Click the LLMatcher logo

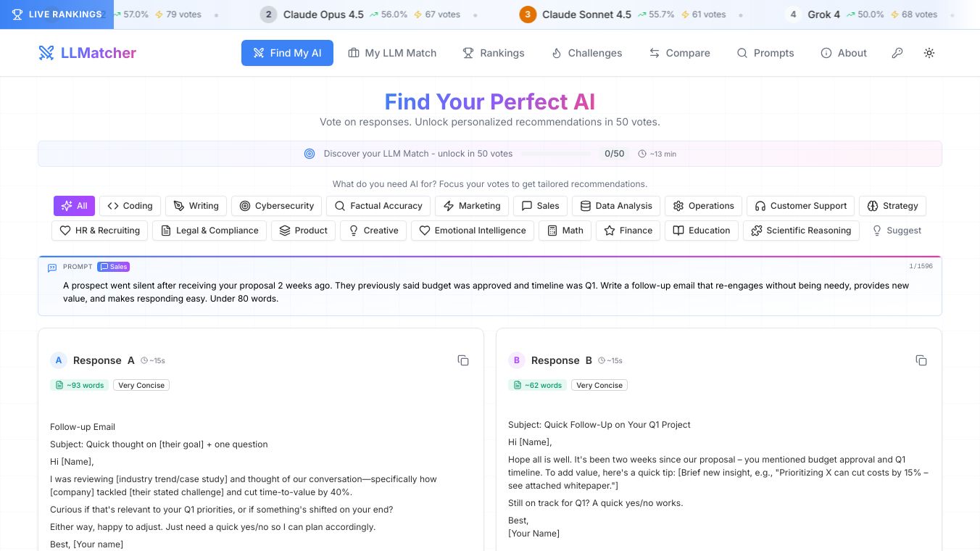[87, 53]
